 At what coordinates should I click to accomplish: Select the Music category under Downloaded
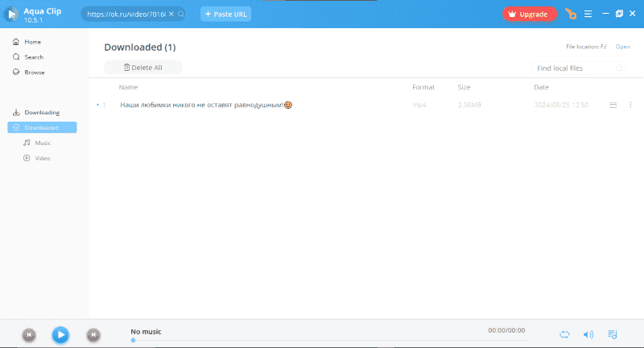pos(42,143)
